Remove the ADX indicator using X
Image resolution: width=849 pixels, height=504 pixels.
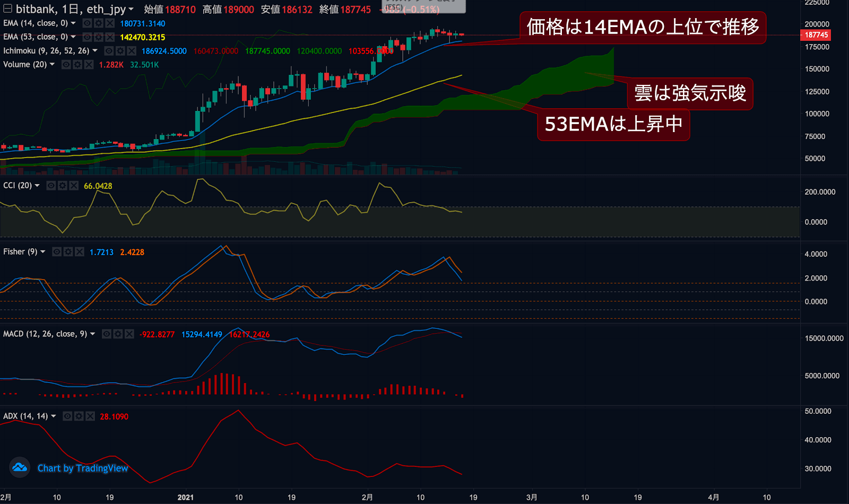[90, 416]
